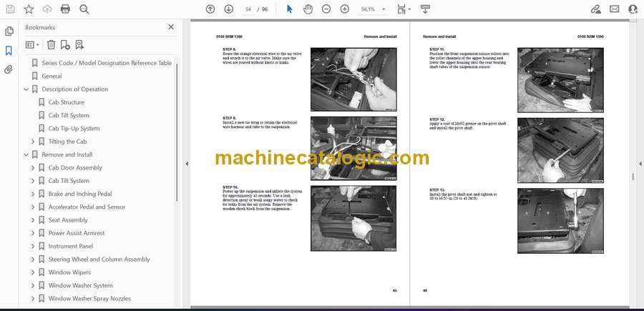Expand the right tools pane arrow

(640, 164)
